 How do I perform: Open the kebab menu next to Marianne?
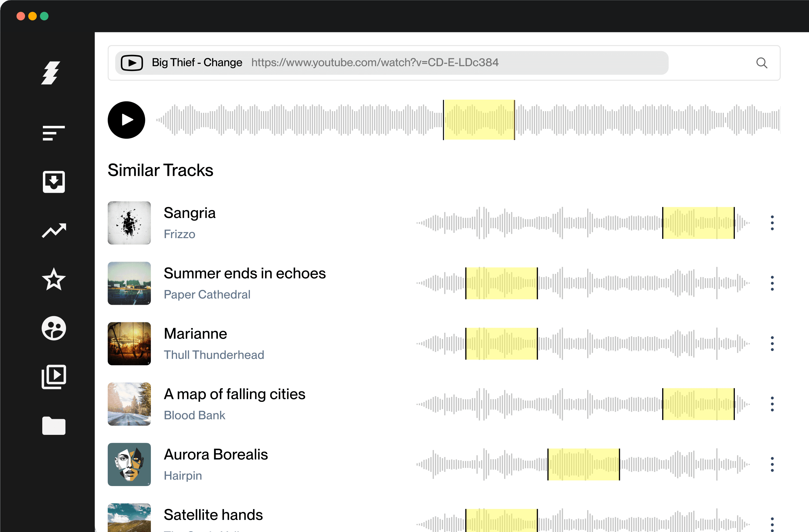772,343
